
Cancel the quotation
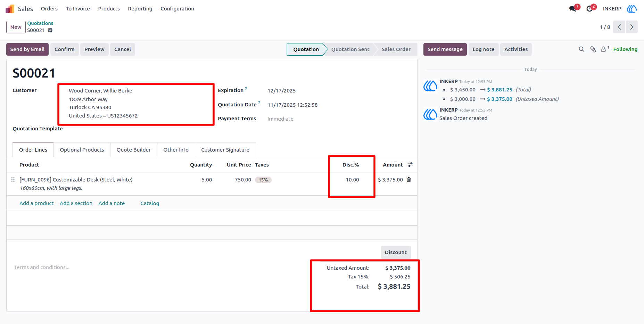click(123, 49)
